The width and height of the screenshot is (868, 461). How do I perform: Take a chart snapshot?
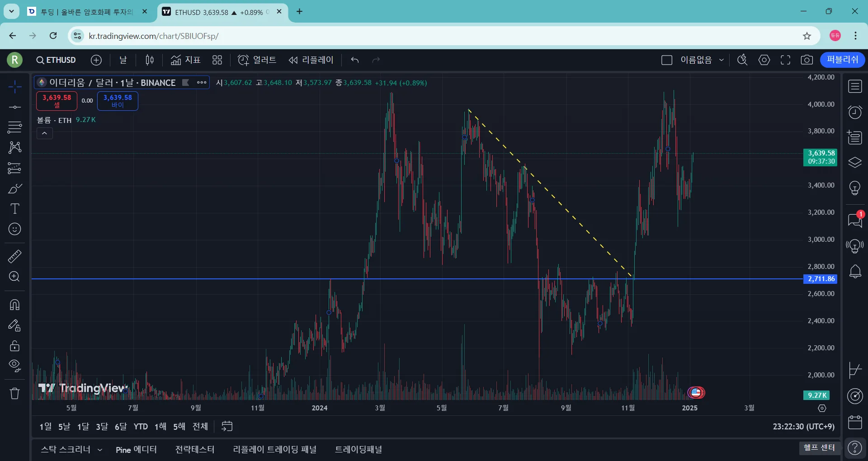pos(807,60)
